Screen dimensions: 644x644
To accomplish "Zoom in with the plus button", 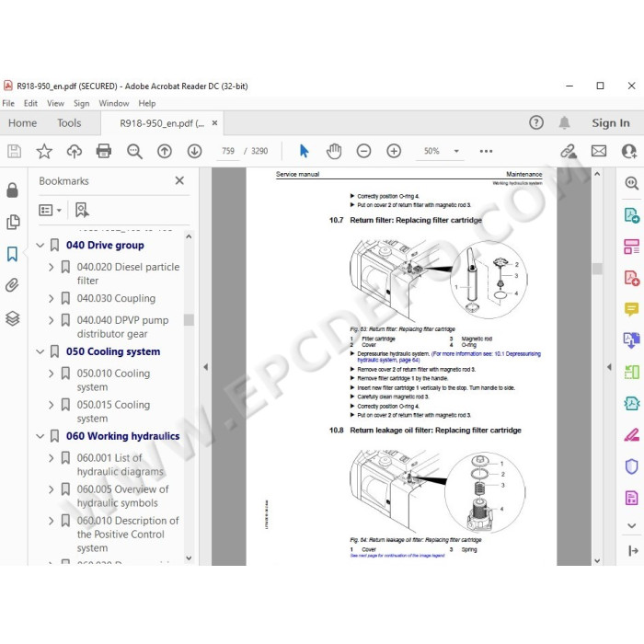I will coord(394,151).
